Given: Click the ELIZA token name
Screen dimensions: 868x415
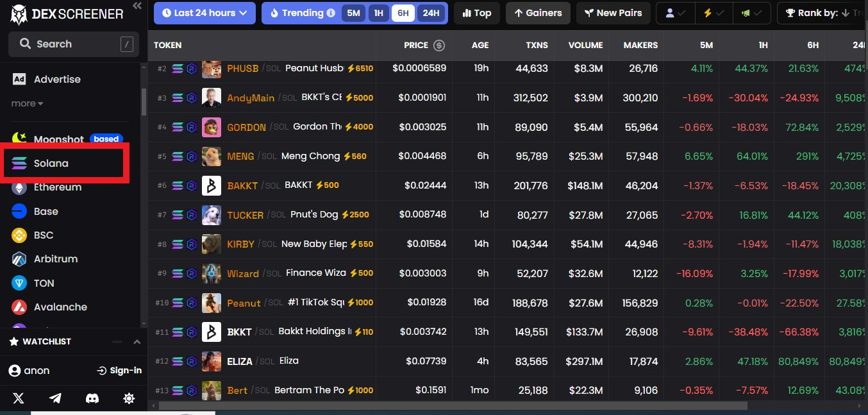Looking at the screenshot, I should tap(240, 361).
